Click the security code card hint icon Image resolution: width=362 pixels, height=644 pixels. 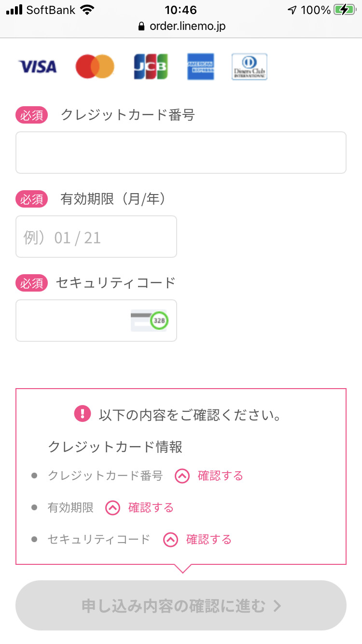(150, 321)
